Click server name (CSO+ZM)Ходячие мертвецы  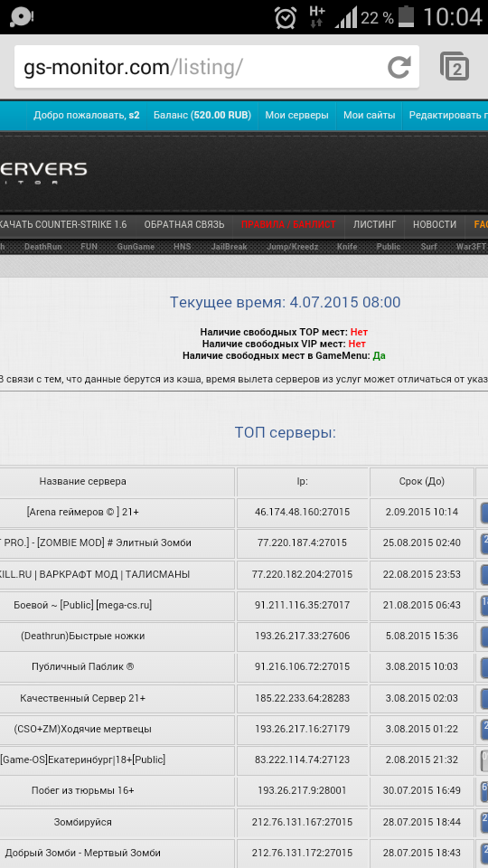[x=82, y=729]
